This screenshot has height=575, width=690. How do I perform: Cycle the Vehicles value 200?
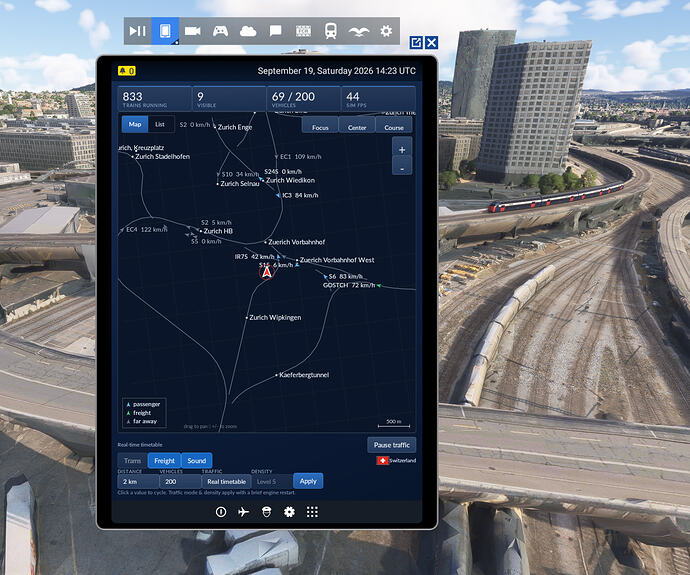coord(180,481)
